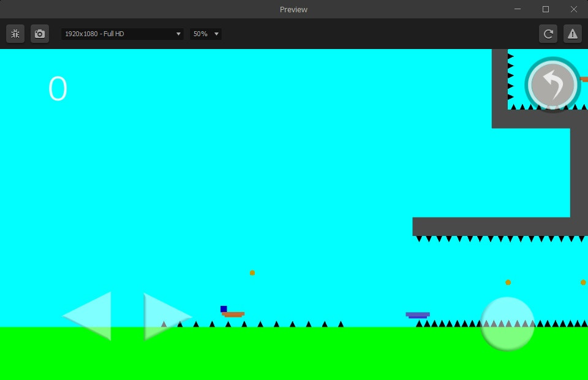Click the blue square player character
Viewport: 588px width, 380px height.
coord(224,309)
